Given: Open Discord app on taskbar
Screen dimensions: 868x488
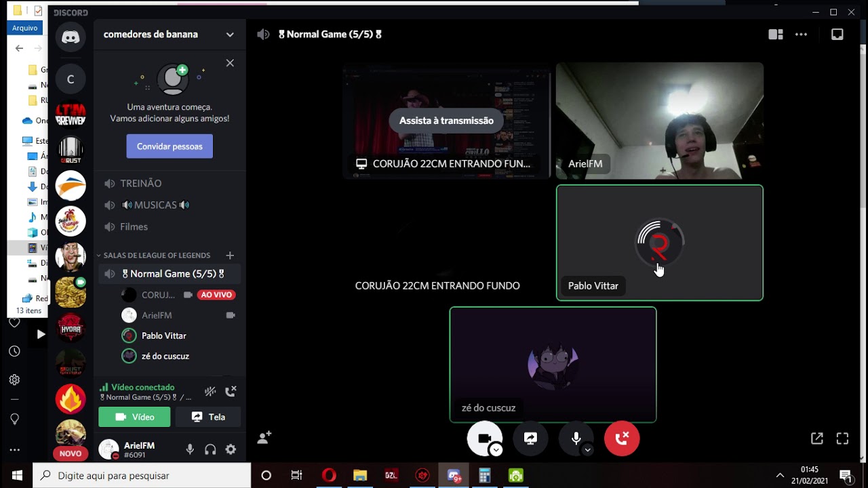Looking at the screenshot, I should tap(454, 476).
